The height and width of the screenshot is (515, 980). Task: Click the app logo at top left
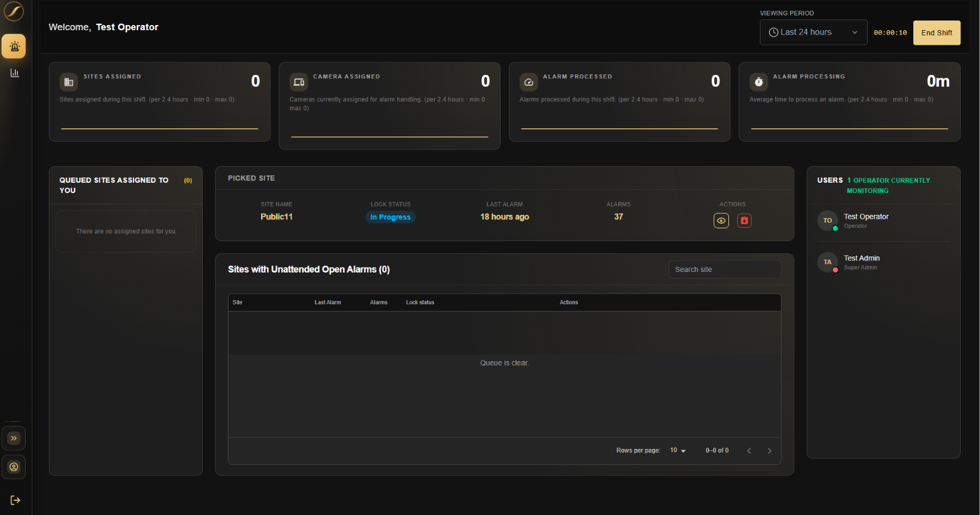13,12
